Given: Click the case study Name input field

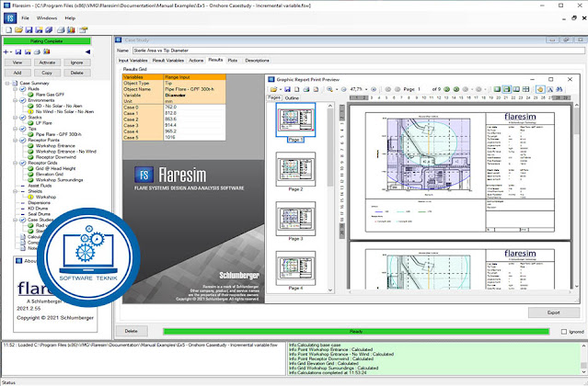Looking at the screenshot, I should [358, 51].
